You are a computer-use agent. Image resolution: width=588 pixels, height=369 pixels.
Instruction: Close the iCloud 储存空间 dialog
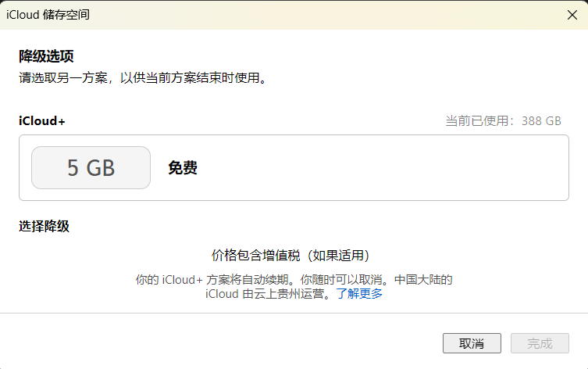[572, 14]
